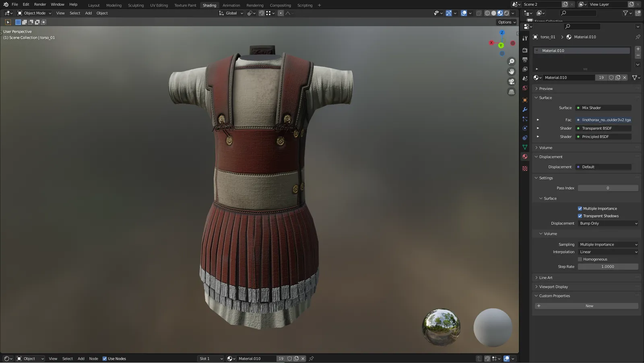Toggle Use Nodes checkbox
This screenshot has width=644, height=363.
(x=105, y=359)
